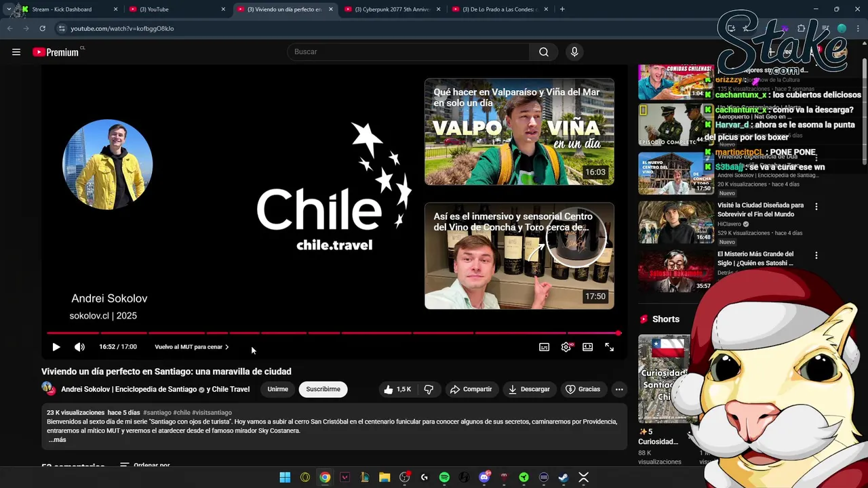This screenshot has width=868, height=488.
Task: Open end-screen Concha y Toro video card
Action: pyautogui.click(x=519, y=256)
